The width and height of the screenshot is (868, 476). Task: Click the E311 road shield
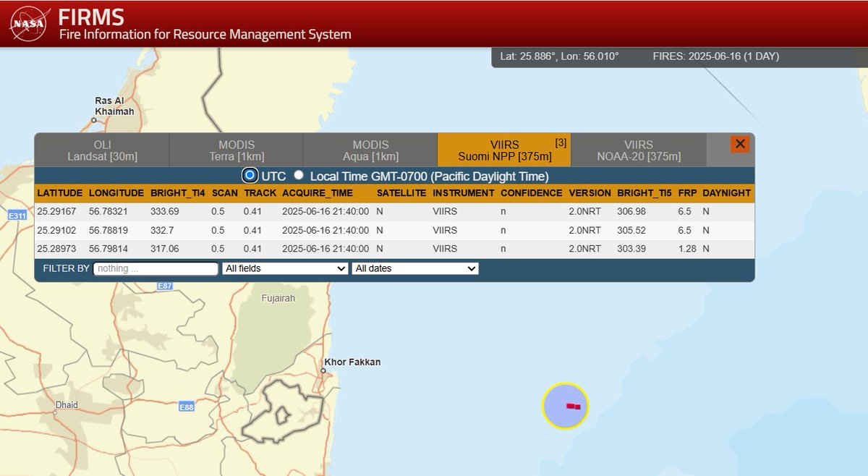click(x=16, y=216)
